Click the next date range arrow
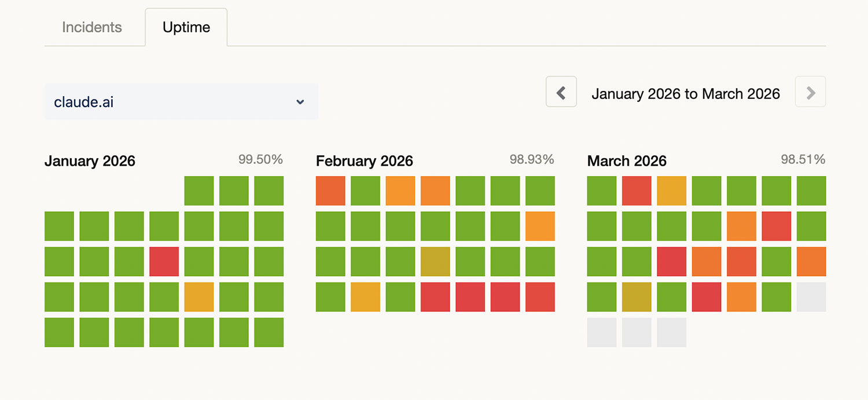 click(x=810, y=92)
